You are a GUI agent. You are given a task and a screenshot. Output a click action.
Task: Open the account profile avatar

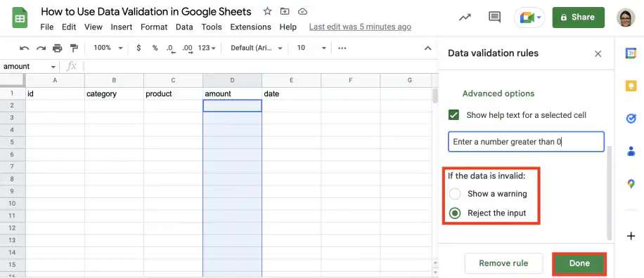[626, 18]
